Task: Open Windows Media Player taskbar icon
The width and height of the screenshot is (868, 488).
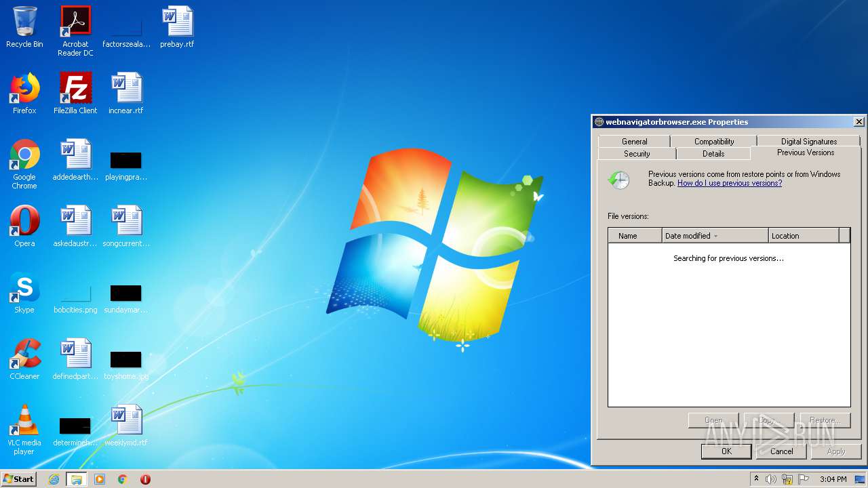Action: coord(100,479)
